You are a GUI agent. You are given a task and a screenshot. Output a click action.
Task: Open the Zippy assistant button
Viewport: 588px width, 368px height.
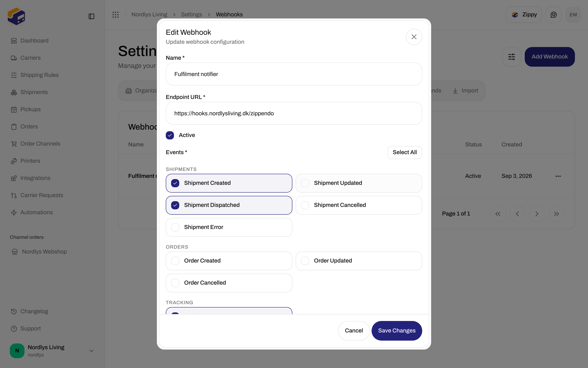point(524,15)
